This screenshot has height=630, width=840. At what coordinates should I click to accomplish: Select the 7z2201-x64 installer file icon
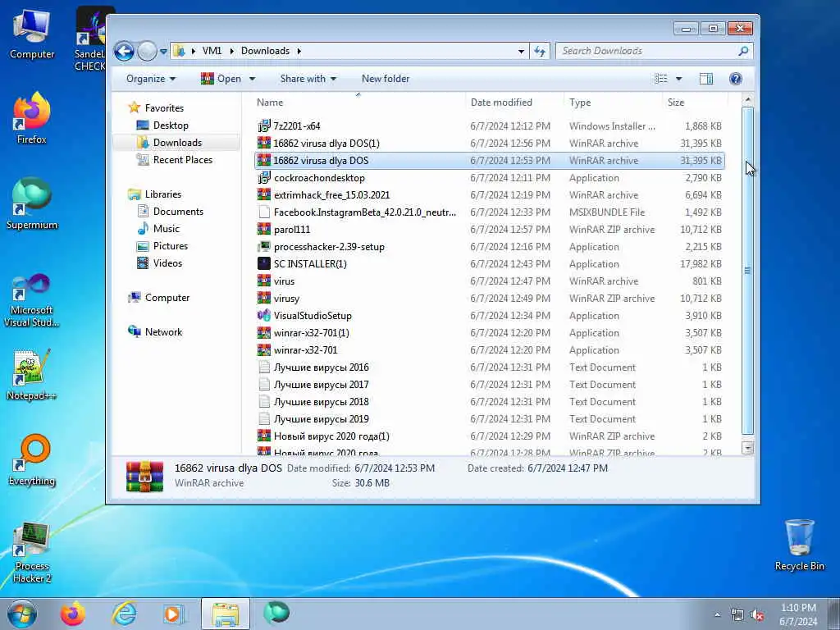click(264, 126)
